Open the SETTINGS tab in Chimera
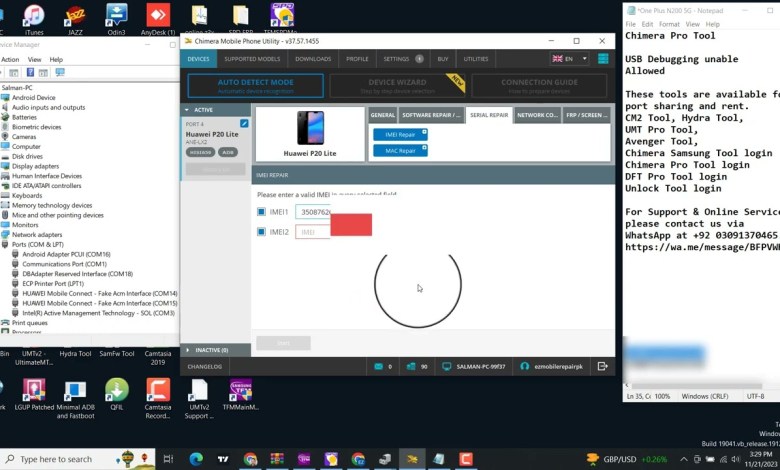This screenshot has height=470, width=780. click(403, 59)
